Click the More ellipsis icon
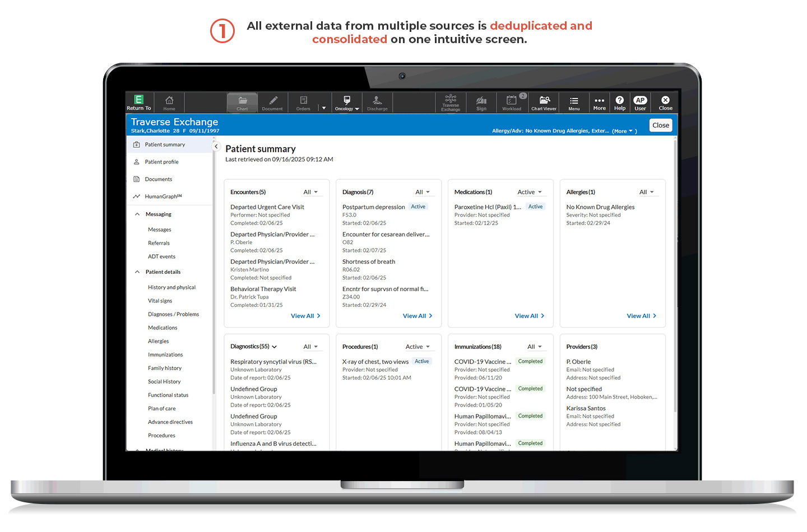 (599, 102)
